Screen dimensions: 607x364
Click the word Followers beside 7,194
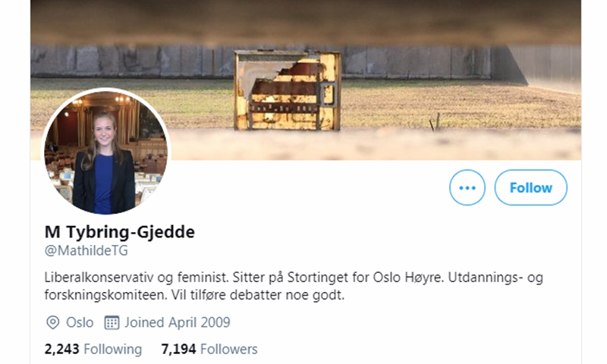(229, 350)
